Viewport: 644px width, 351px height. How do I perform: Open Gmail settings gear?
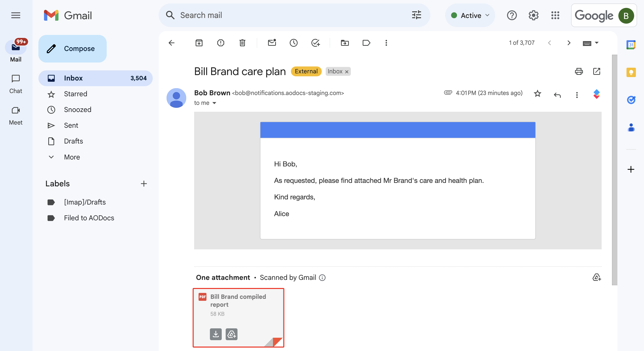pos(533,15)
